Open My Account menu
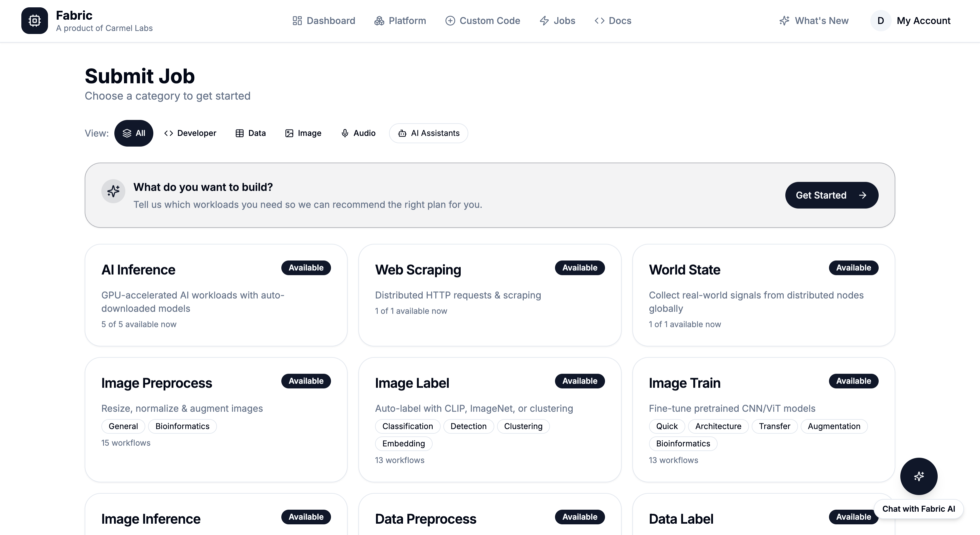The height and width of the screenshot is (535, 980). pos(923,21)
